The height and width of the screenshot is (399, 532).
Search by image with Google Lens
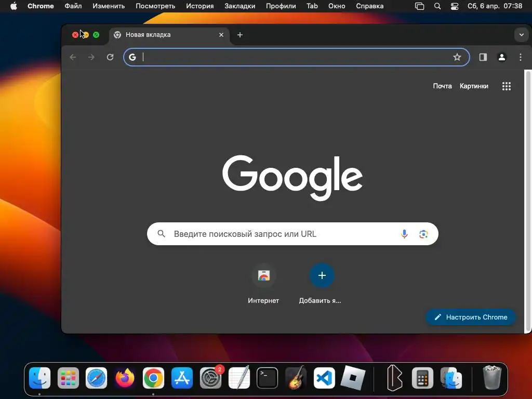(x=423, y=234)
